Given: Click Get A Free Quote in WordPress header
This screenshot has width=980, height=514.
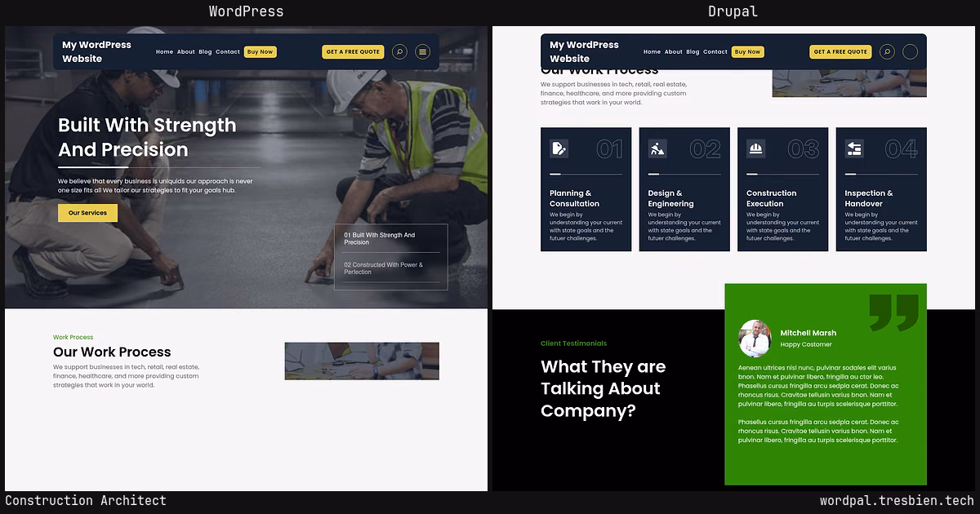Looking at the screenshot, I should coord(353,52).
